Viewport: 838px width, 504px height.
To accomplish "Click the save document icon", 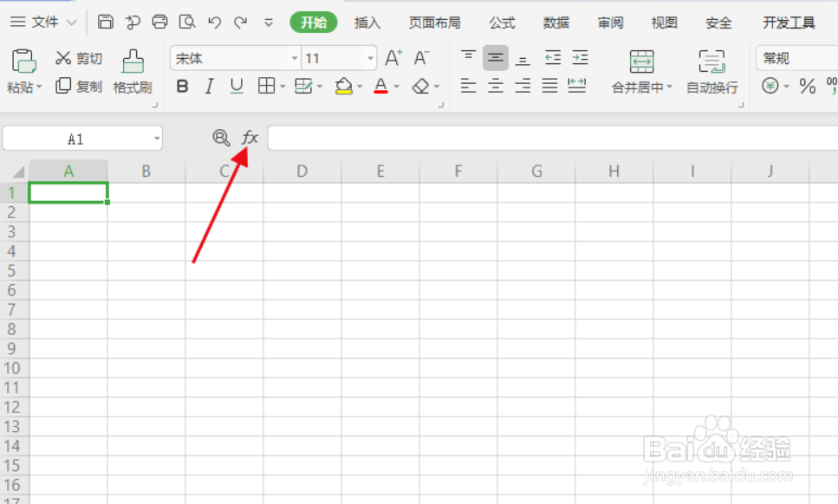I will coord(105,22).
